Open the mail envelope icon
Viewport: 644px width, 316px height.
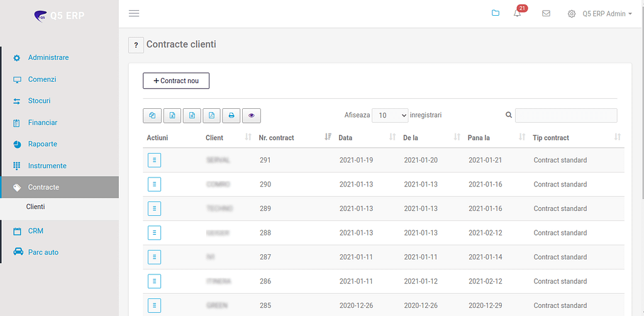547,14
